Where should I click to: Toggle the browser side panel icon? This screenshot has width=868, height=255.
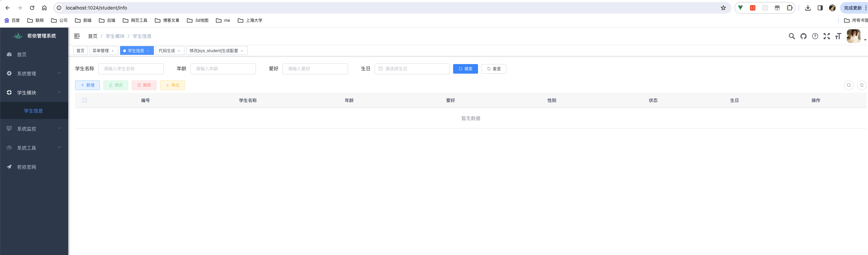pos(820,8)
